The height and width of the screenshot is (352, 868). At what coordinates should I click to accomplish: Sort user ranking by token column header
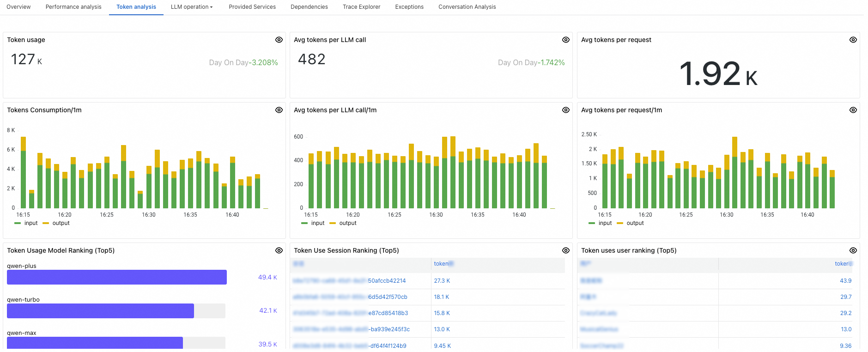coord(843,264)
